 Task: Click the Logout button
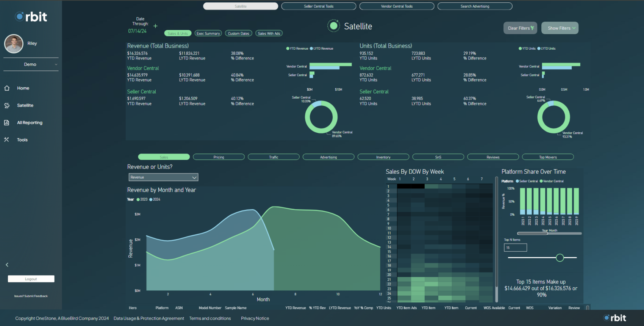coord(31,279)
